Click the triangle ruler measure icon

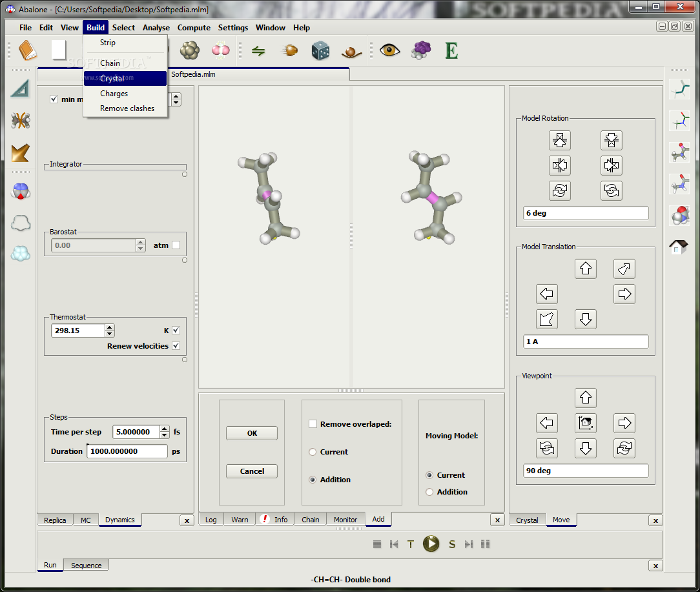(x=21, y=88)
